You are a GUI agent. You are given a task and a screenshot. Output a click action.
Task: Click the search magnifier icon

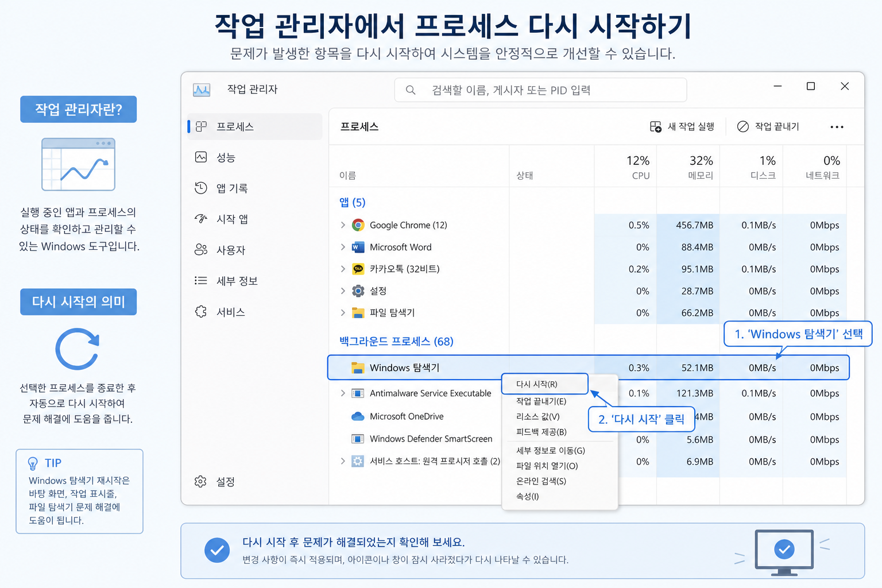(411, 90)
